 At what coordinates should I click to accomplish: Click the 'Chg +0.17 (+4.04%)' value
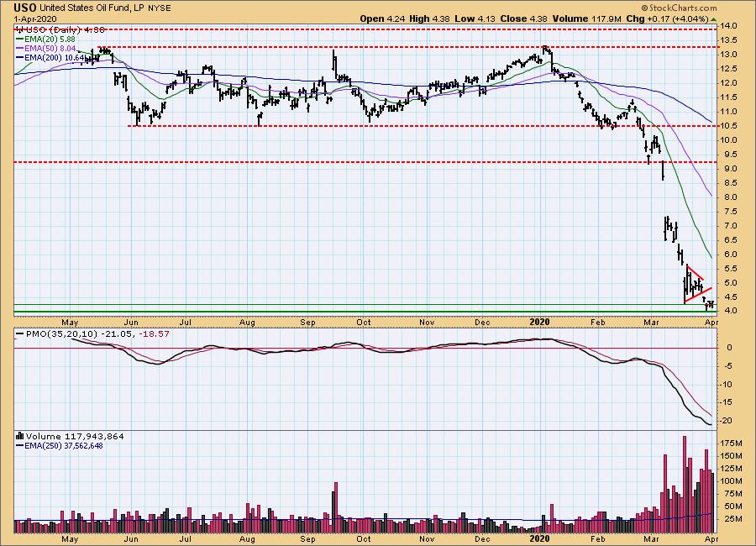tap(667, 18)
